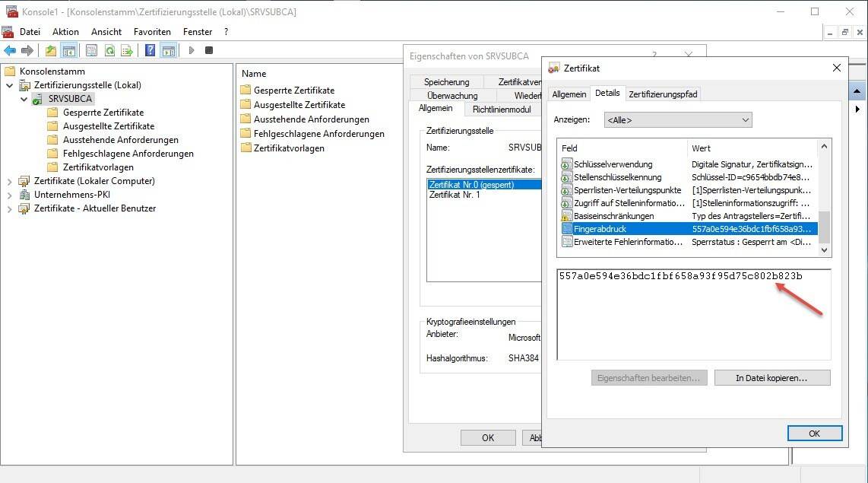Switch to the Allgemein tab in Zertifikat

pyautogui.click(x=569, y=94)
